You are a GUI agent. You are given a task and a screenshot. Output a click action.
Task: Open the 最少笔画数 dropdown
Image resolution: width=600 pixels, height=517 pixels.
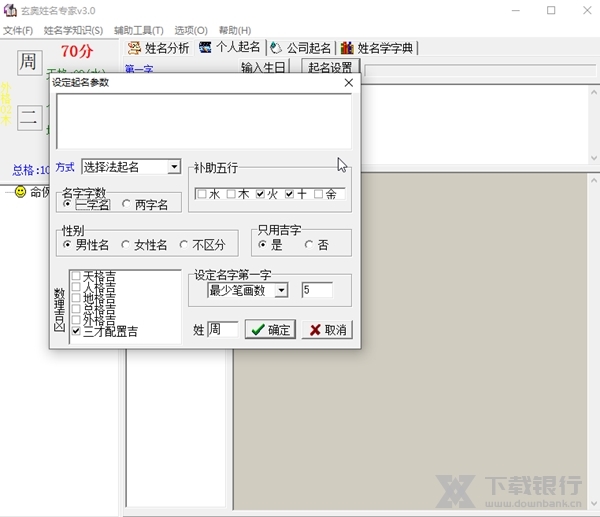click(x=281, y=290)
